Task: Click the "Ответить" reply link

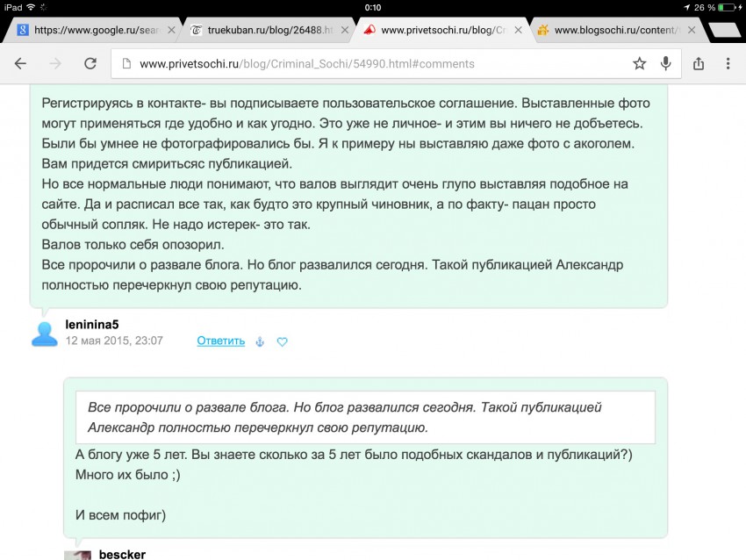Action: point(220,341)
